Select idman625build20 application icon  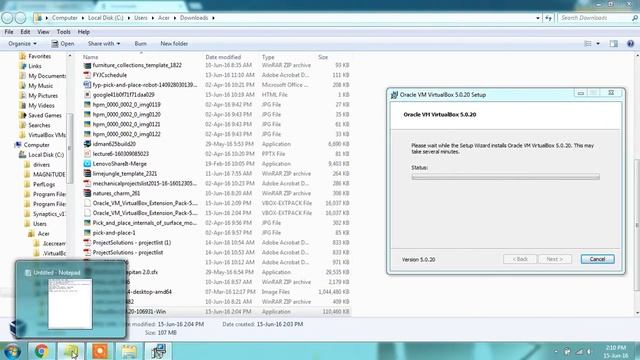(x=87, y=144)
